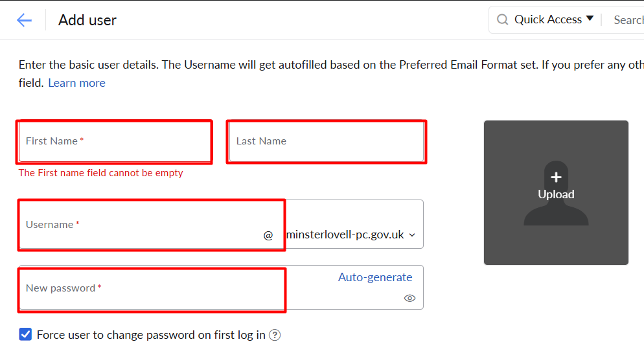Click the search magnifier icon

(x=502, y=19)
